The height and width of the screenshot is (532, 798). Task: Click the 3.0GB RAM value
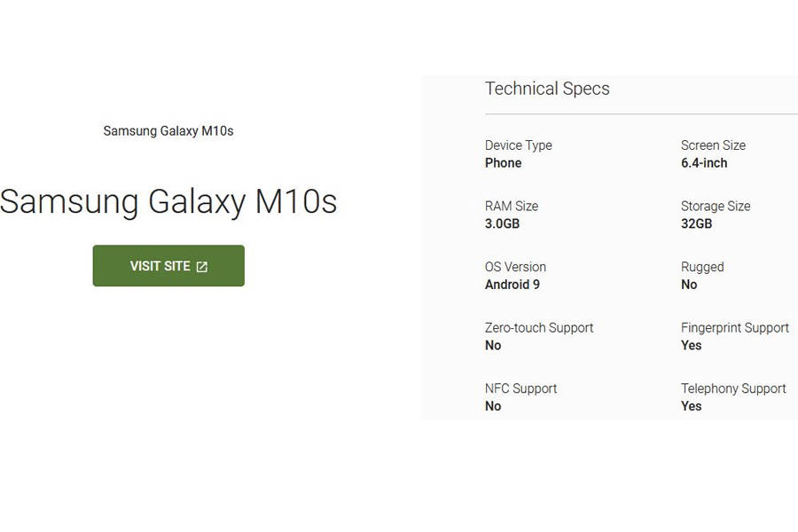pyautogui.click(x=502, y=223)
